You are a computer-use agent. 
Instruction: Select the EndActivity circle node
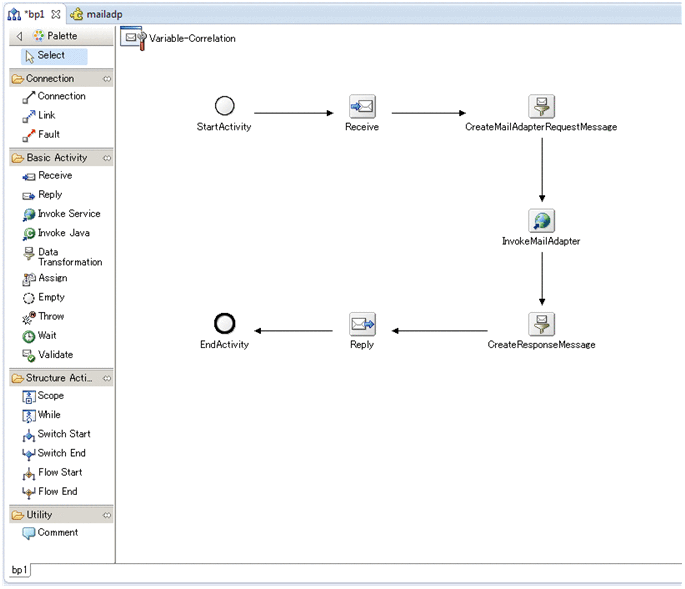(x=225, y=323)
